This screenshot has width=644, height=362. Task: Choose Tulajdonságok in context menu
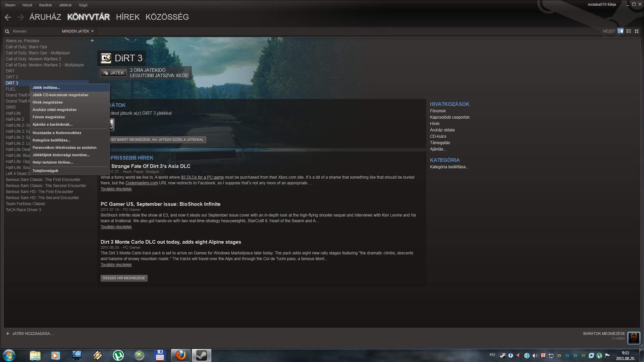point(70,171)
